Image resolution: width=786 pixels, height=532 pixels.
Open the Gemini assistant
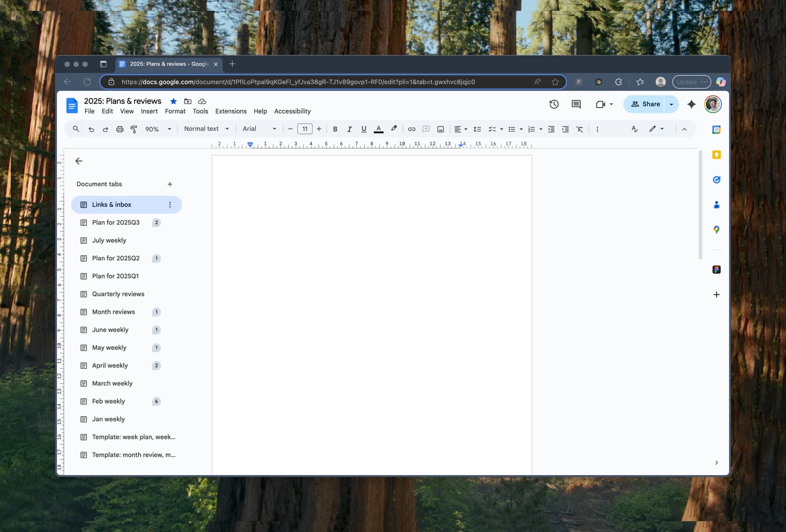click(691, 104)
